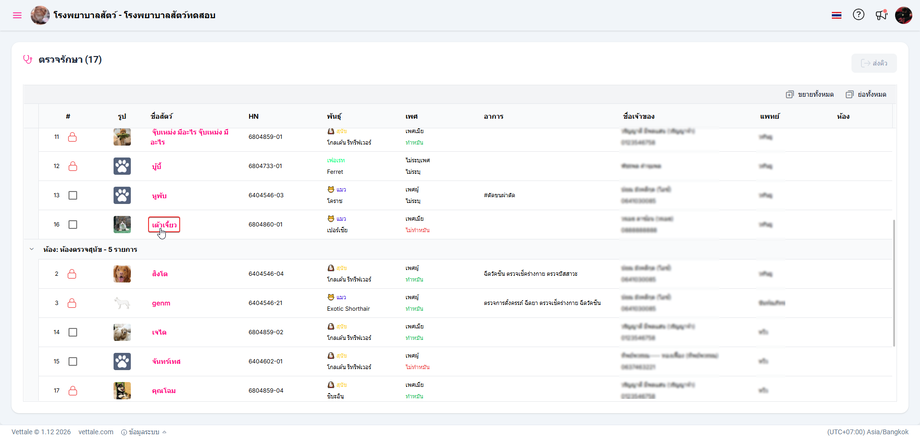Open pet record หม่าเจี้ยว
Viewport: 920px width, 440px height.
click(164, 225)
